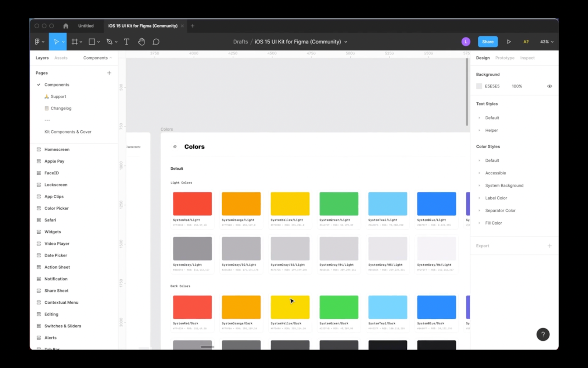Screen dimensions: 588x368
Task: Close the iOS 15 UI Kit tab
Action: pyautogui.click(x=182, y=26)
